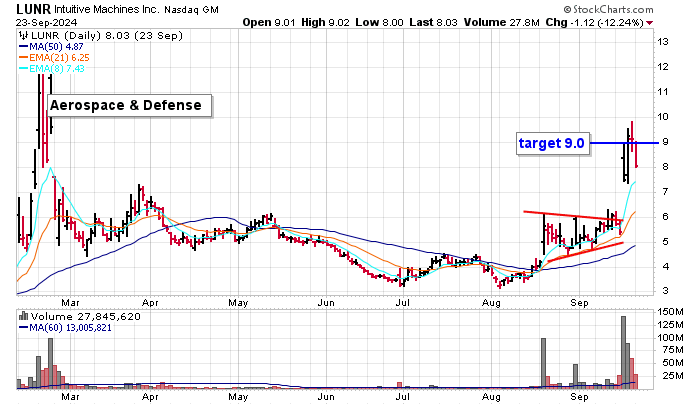
Task: Click the Jul label under the price panel
Action: (403, 303)
